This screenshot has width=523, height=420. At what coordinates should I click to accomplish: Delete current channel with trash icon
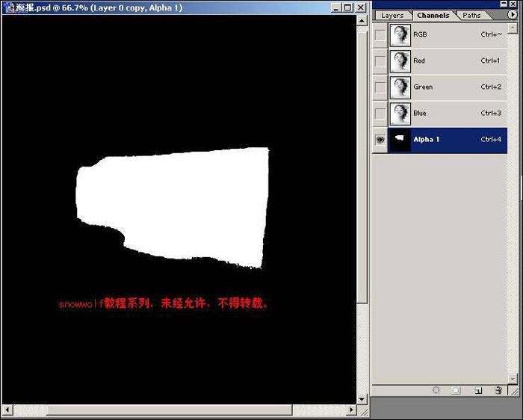(x=498, y=390)
